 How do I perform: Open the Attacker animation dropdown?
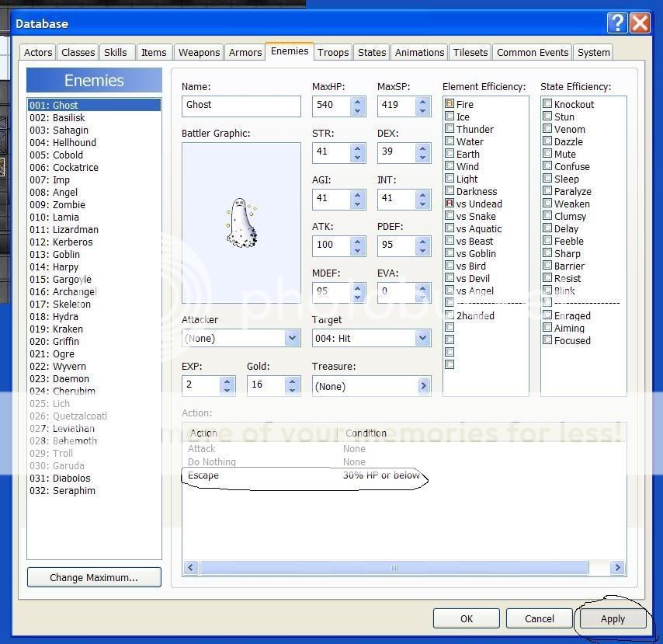292,338
